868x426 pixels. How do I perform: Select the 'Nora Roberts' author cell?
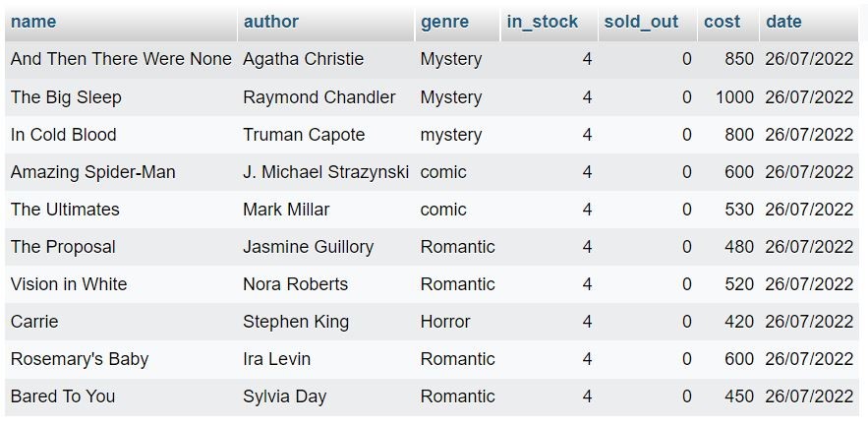(295, 284)
